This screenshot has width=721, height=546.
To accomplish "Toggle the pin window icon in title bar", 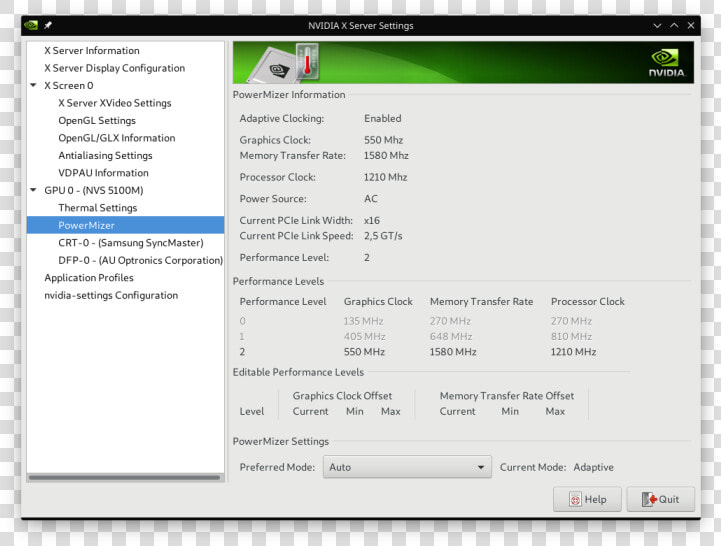I will (48, 25).
